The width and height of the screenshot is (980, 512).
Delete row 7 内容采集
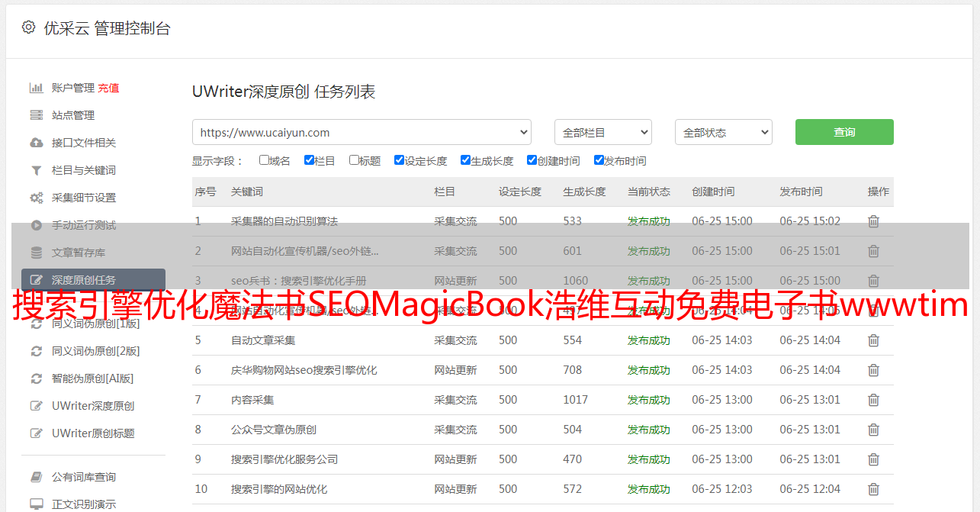(x=874, y=400)
